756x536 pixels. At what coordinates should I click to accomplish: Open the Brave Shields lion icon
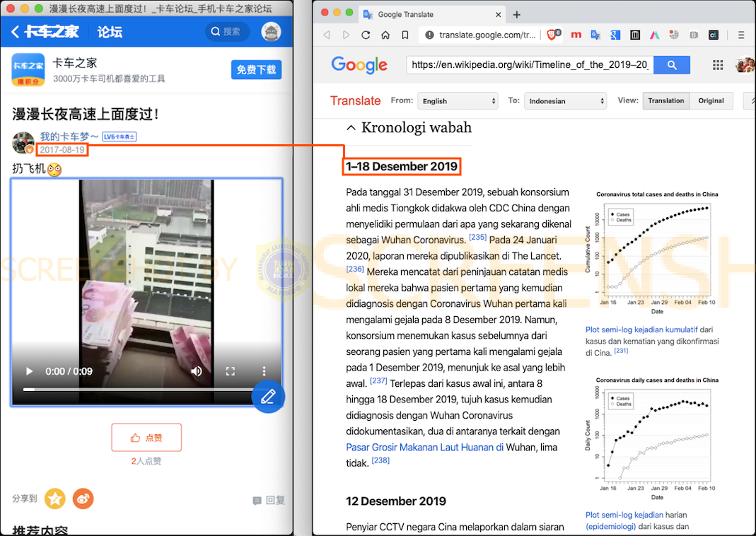click(x=553, y=35)
